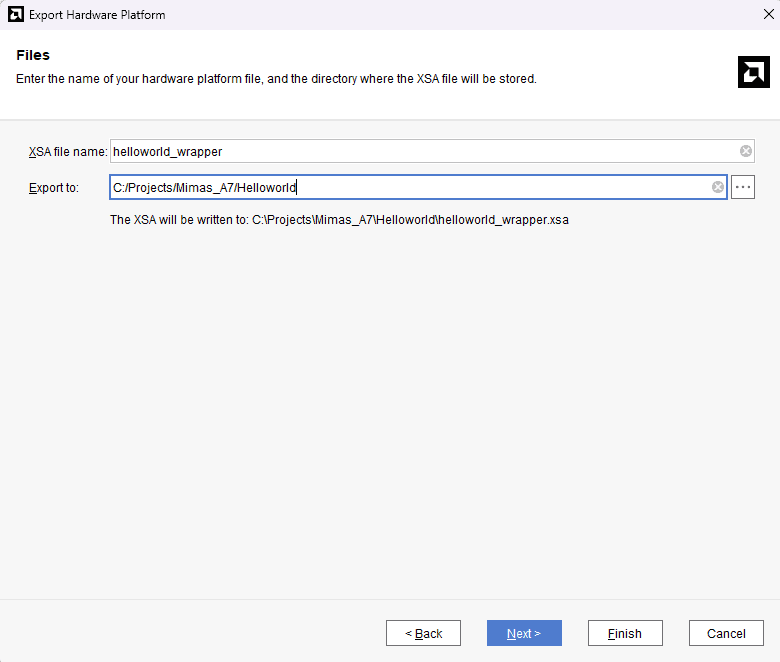This screenshot has height=662, width=780.
Task: Close the Export Hardware Platform dialog
Action: (765, 15)
